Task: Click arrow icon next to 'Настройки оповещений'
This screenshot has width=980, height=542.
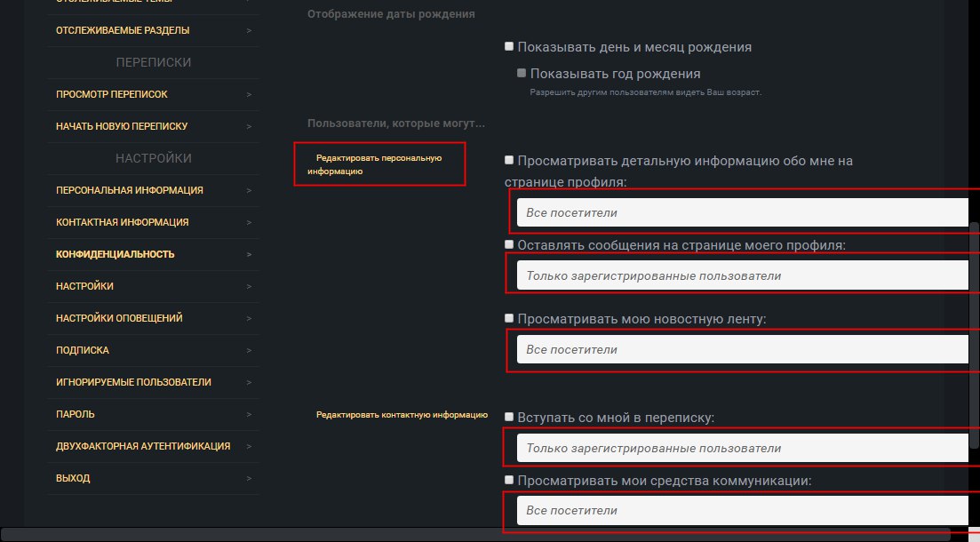Action: pos(249,318)
